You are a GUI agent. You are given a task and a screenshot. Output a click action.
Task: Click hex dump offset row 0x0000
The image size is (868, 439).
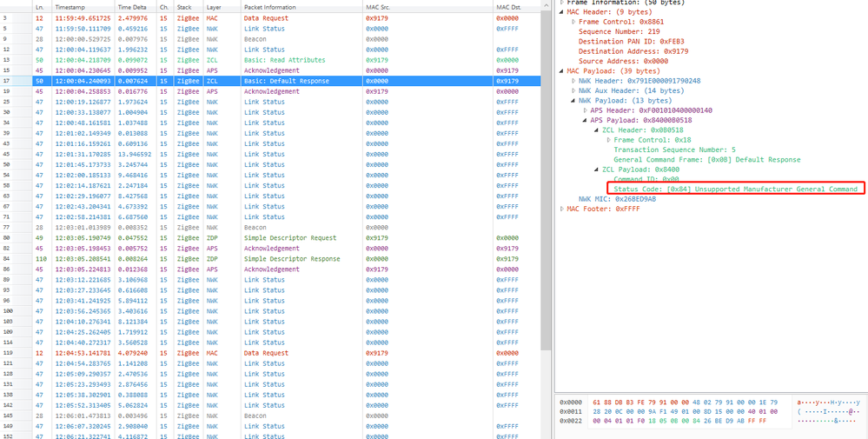point(571,402)
